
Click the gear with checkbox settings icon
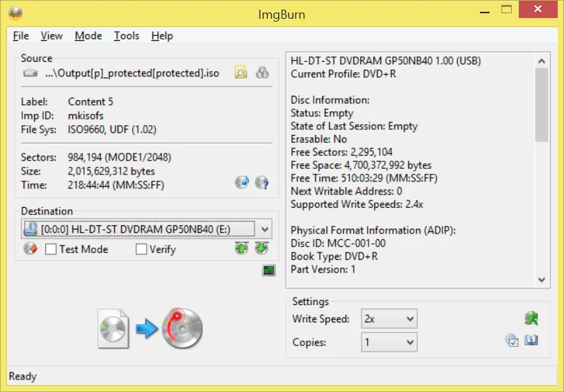pyautogui.click(x=512, y=341)
